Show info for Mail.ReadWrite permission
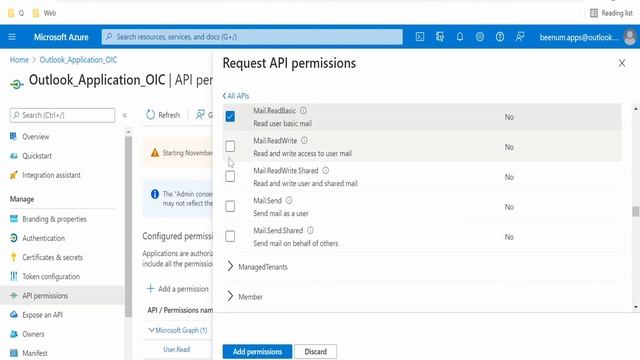Viewport: 640px width, 360px height. click(x=304, y=140)
